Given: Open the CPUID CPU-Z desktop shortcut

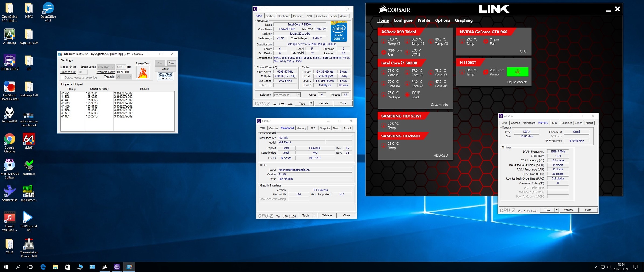Looking at the screenshot, I should (x=9, y=63).
